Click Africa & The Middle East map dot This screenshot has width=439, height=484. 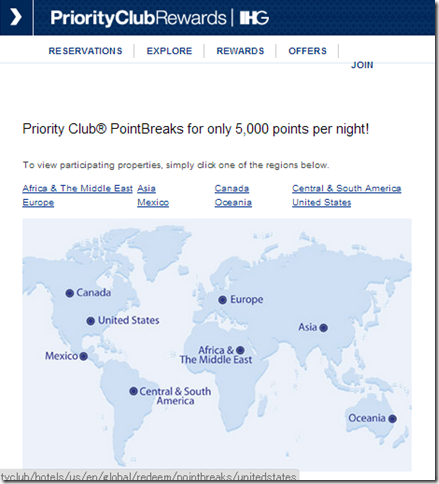tap(240, 350)
